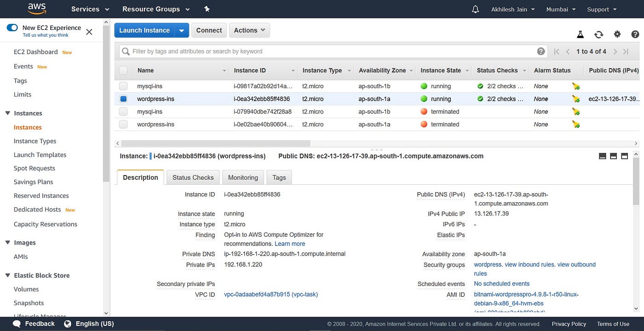Click the AWS logo home icon
The image size is (644, 331).
[37, 9]
